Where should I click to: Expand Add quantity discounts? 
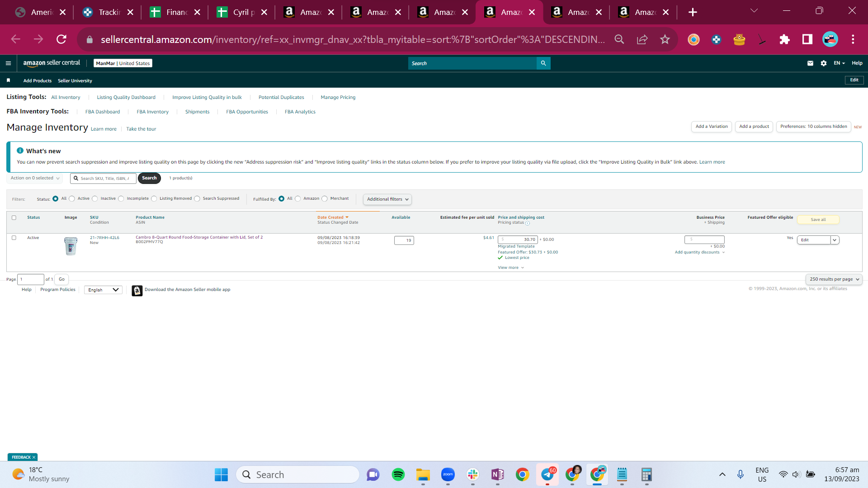click(700, 253)
